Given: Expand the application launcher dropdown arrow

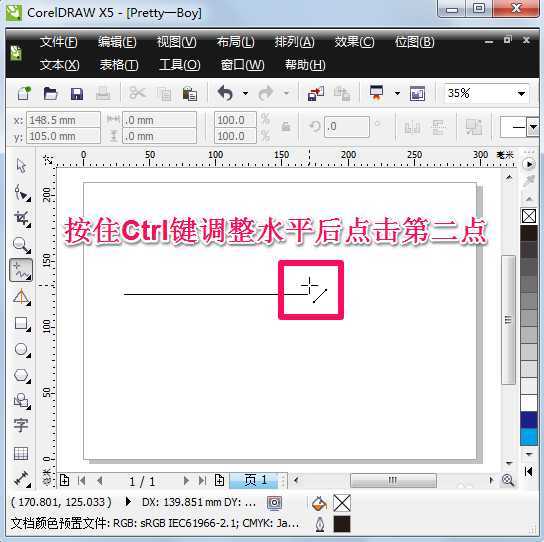Looking at the screenshot, I should [x=397, y=93].
